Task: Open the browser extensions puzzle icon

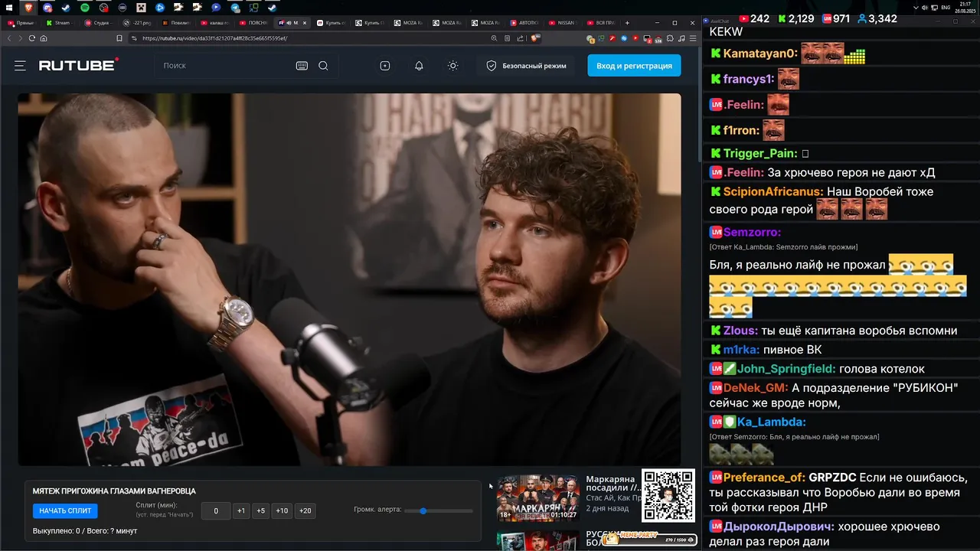Action: tap(670, 38)
